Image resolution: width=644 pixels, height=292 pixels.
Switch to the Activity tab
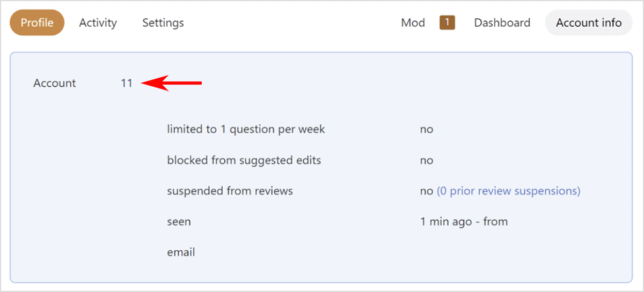[x=98, y=23]
